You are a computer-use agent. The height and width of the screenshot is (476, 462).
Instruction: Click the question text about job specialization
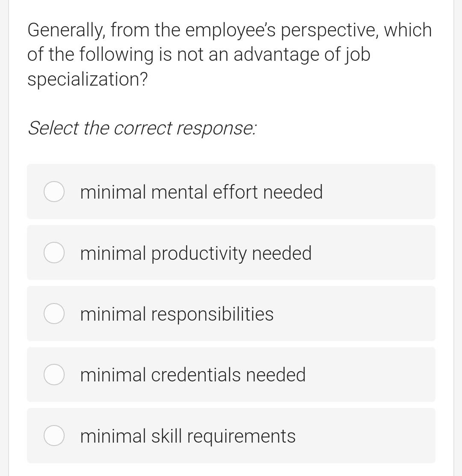click(230, 54)
